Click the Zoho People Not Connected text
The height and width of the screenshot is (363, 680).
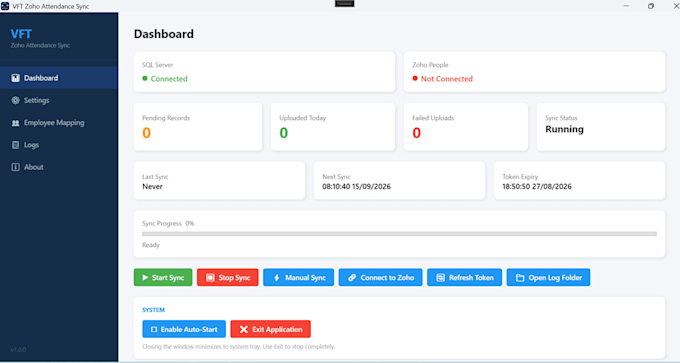click(447, 78)
